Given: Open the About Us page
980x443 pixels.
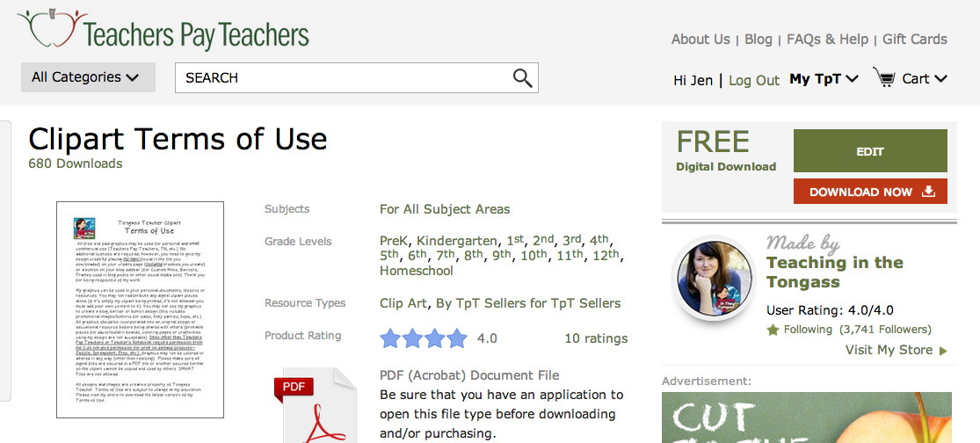Looking at the screenshot, I should pos(700,39).
